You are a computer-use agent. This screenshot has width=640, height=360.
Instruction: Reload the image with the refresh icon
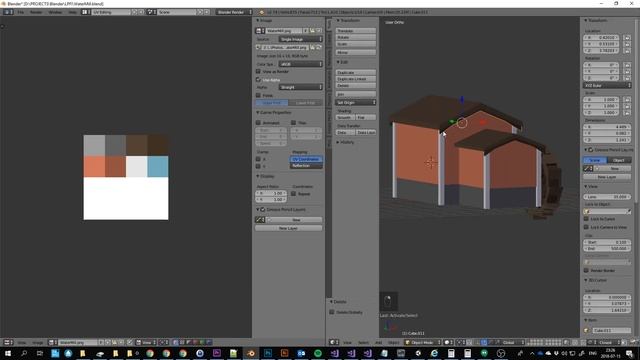click(318, 47)
